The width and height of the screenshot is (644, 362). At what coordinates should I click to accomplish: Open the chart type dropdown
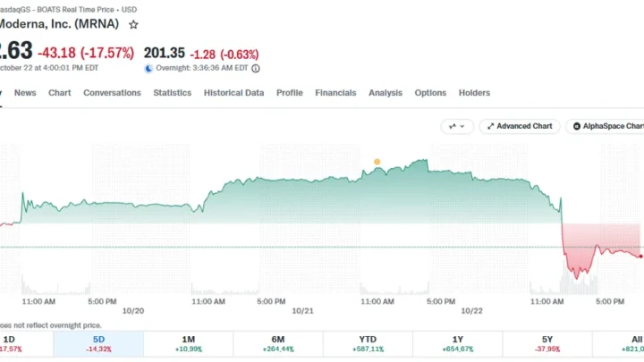pos(457,126)
